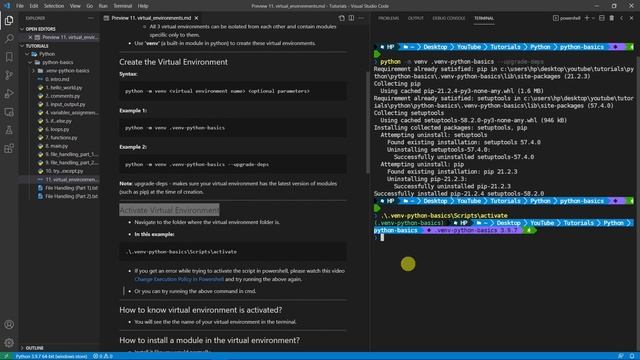The height and width of the screenshot is (360, 640).
Task: Follow the Change Execution Policy in Powershell link
Action: [x=179, y=279]
